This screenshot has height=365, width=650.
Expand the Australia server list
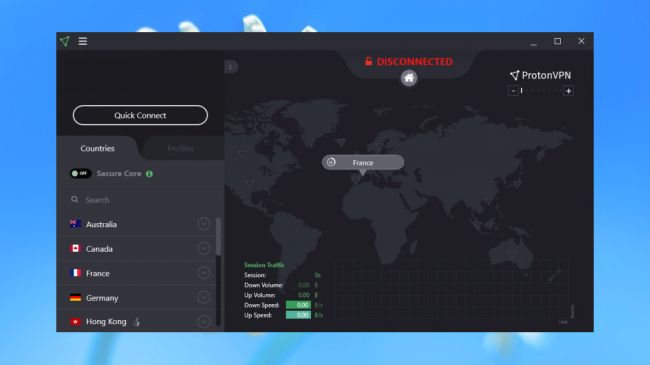click(x=204, y=224)
